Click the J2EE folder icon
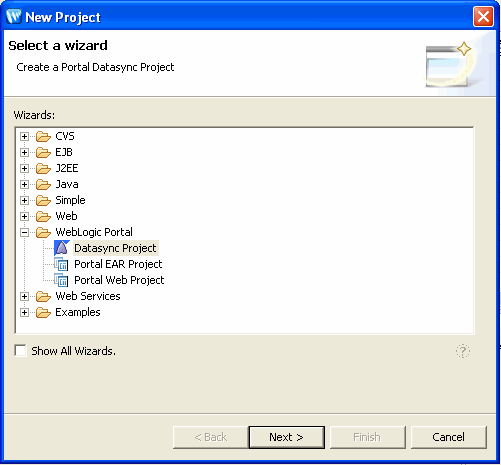 point(43,168)
